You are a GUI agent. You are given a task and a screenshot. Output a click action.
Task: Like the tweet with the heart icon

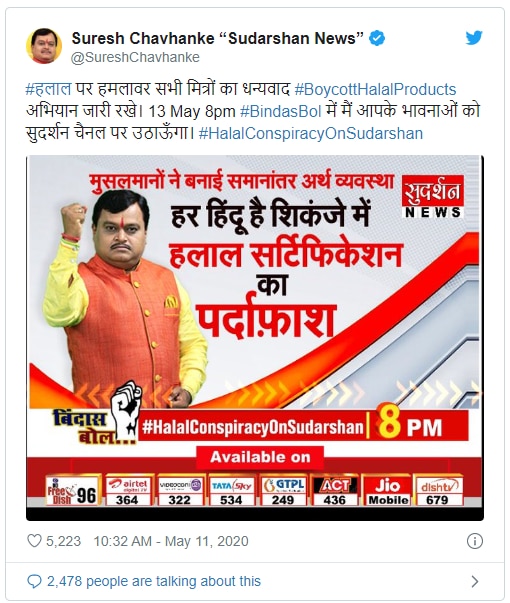[x=34, y=541]
